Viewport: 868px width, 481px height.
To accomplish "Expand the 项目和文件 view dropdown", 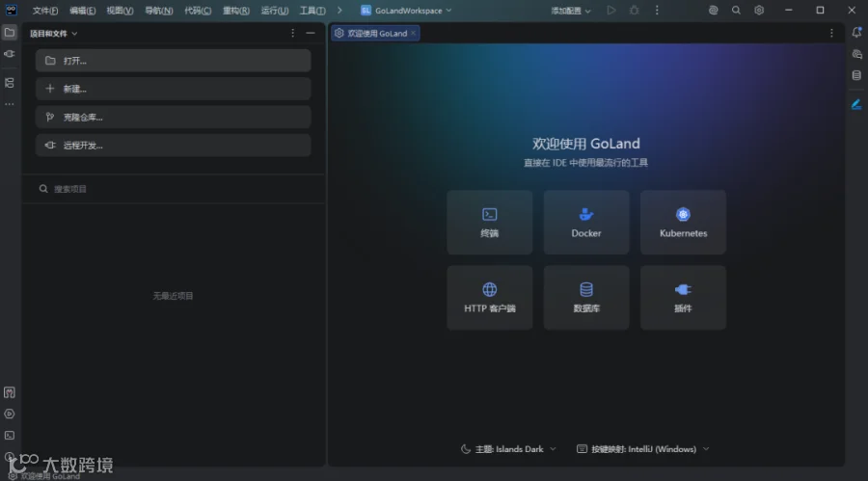I will coord(53,34).
